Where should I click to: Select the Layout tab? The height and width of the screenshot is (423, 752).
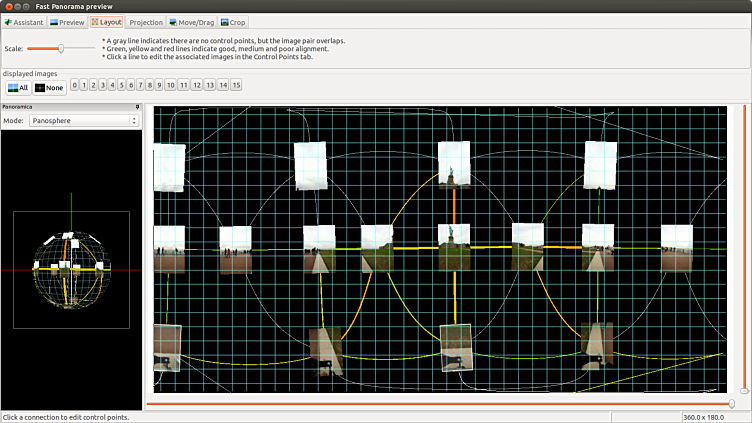[107, 21]
